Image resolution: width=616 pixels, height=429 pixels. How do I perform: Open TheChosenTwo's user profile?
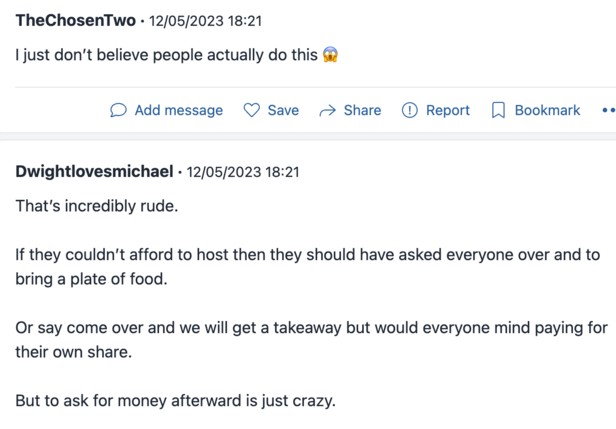(x=76, y=21)
